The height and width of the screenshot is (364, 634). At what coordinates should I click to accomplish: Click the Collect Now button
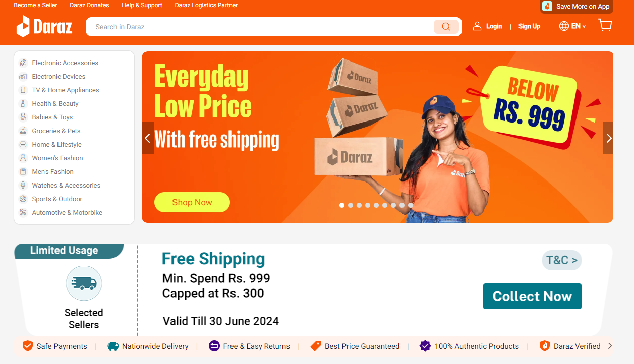532,296
